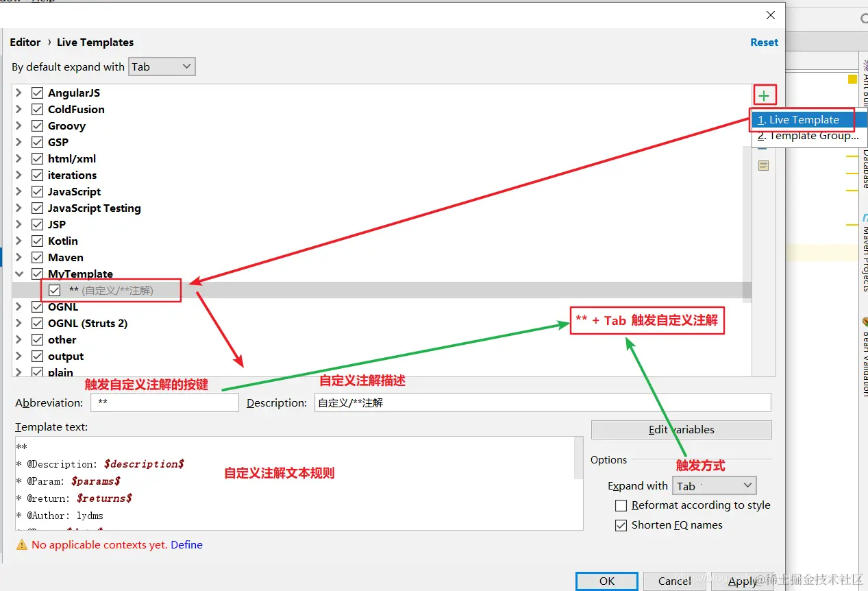Open the 'By default expand with' dropdown
The height and width of the screenshot is (591, 868).
[162, 67]
